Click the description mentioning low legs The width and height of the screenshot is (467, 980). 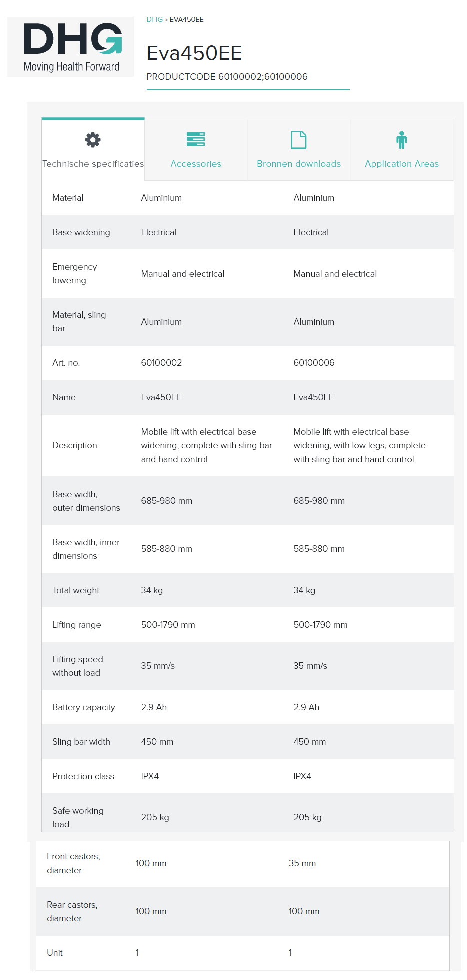(359, 445)
